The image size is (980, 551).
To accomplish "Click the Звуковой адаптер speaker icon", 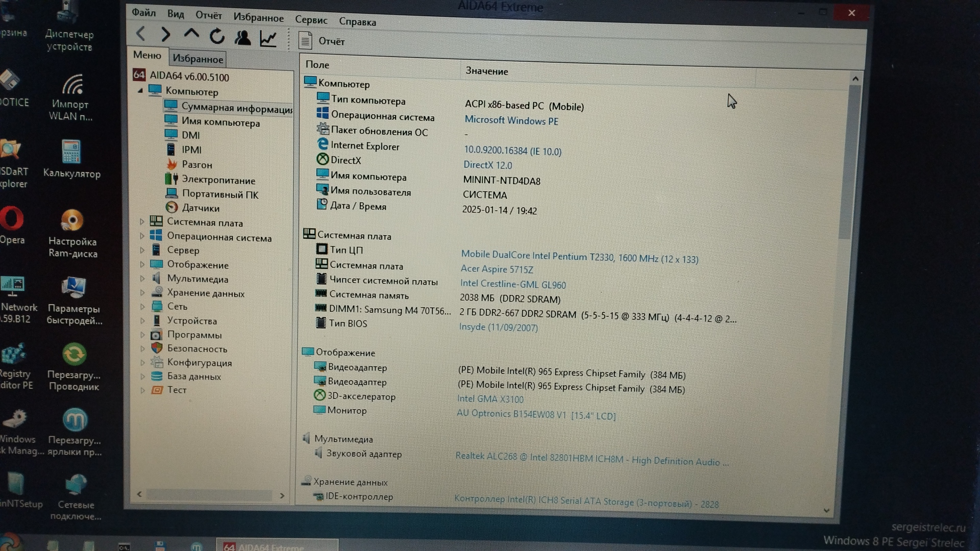I will click(x=318, y=452).
